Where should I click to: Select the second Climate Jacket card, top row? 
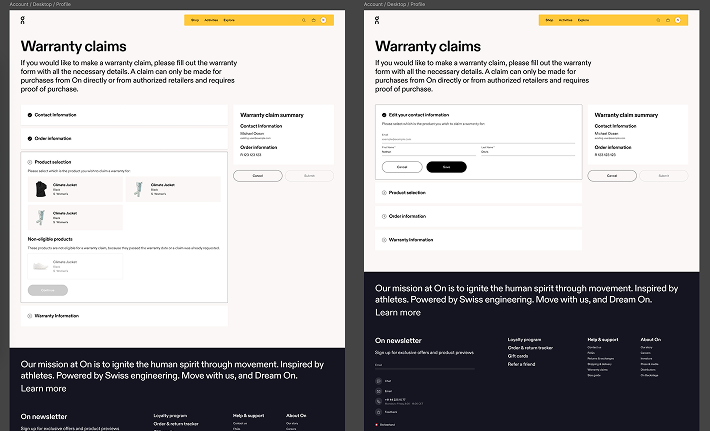[173, 189]
